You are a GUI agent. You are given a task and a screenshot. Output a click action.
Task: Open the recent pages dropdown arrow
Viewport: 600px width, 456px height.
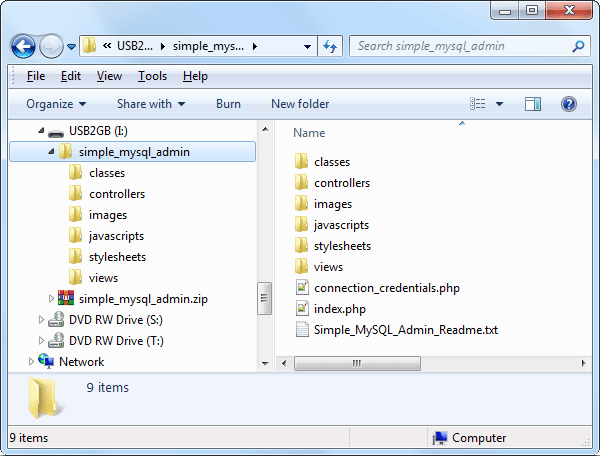point(72,47)
